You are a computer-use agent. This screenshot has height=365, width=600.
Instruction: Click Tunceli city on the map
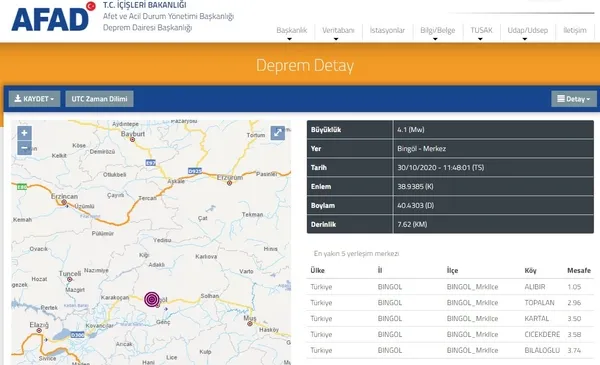(x=70, y=274)
